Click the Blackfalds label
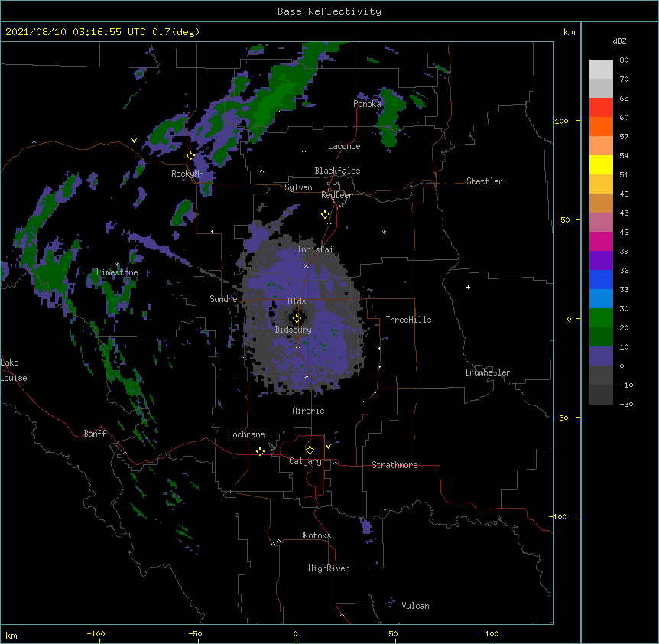The width and height of the screenshot is (659, 644). coord(337,171)
